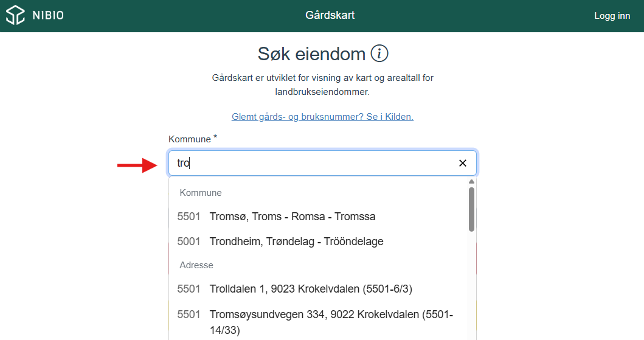644x340 pixels.
Task: Click the Søk eiendom heading
Action: pyautogui.click(x=311, y=54)
